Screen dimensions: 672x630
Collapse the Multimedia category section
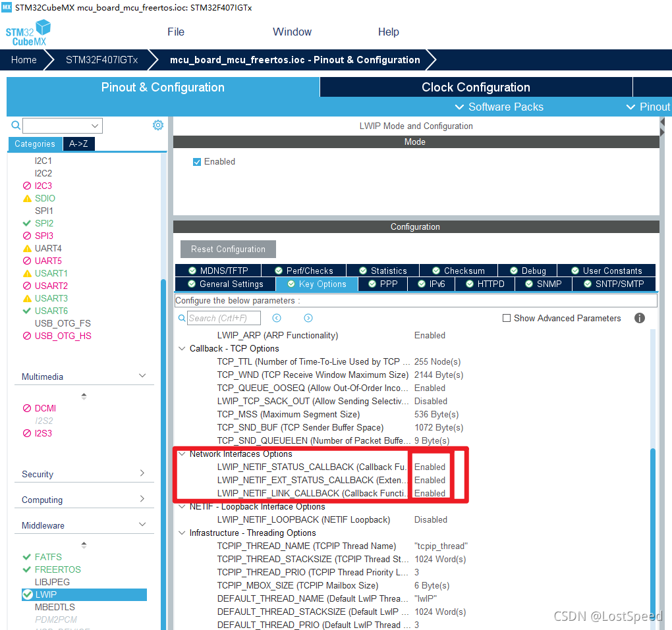(x=142, y=376)
